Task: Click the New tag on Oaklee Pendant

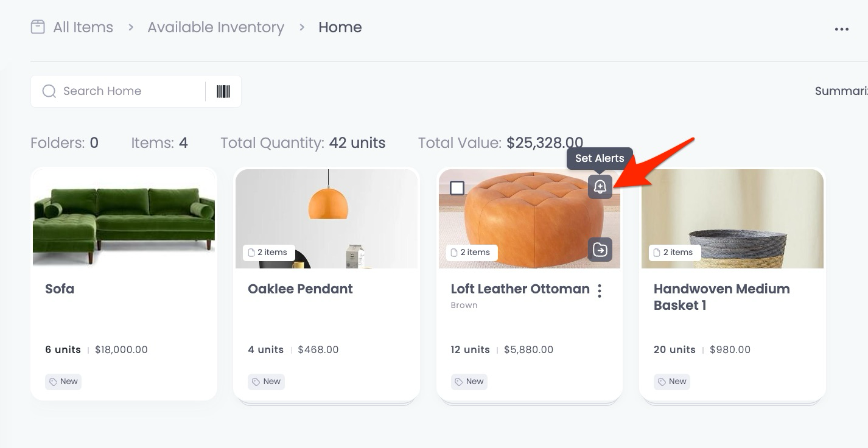Action: click(266, 382)
